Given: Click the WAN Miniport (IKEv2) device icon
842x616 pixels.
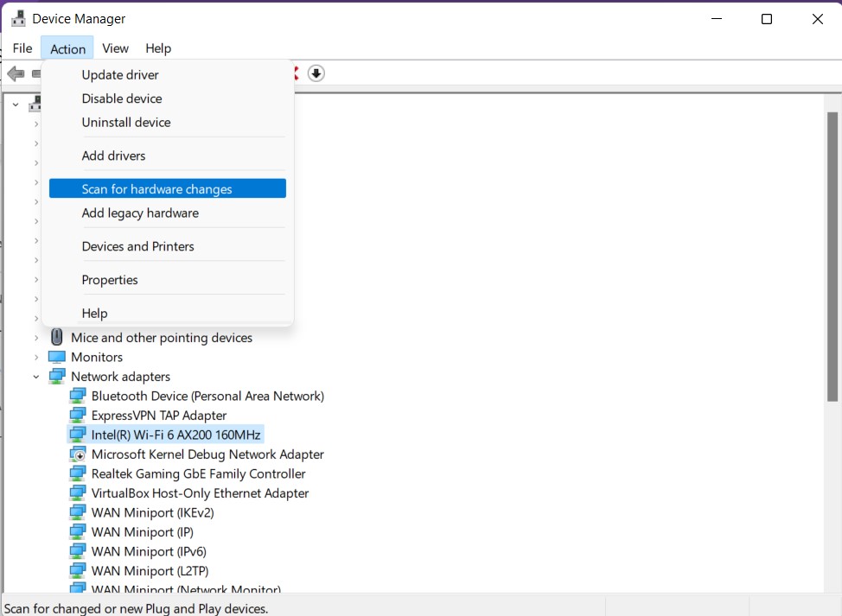Looking at the screenshot, I should [x=78, y=512].
